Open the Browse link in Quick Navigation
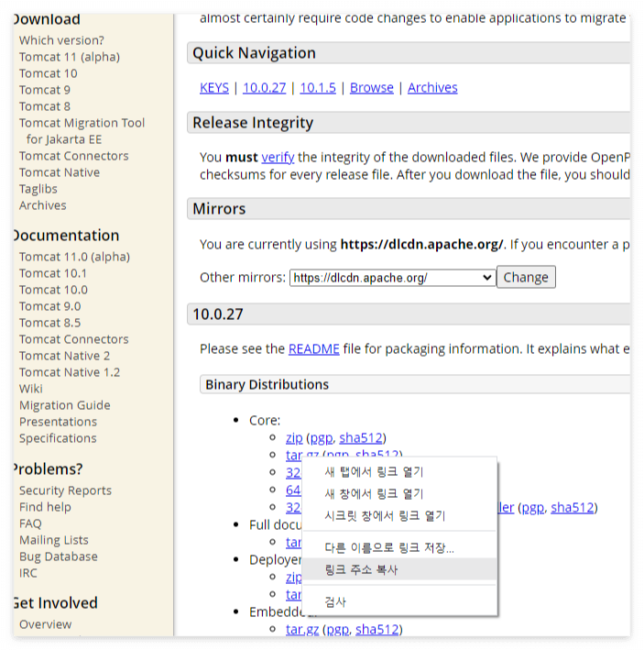 click(x=372, y=88)
